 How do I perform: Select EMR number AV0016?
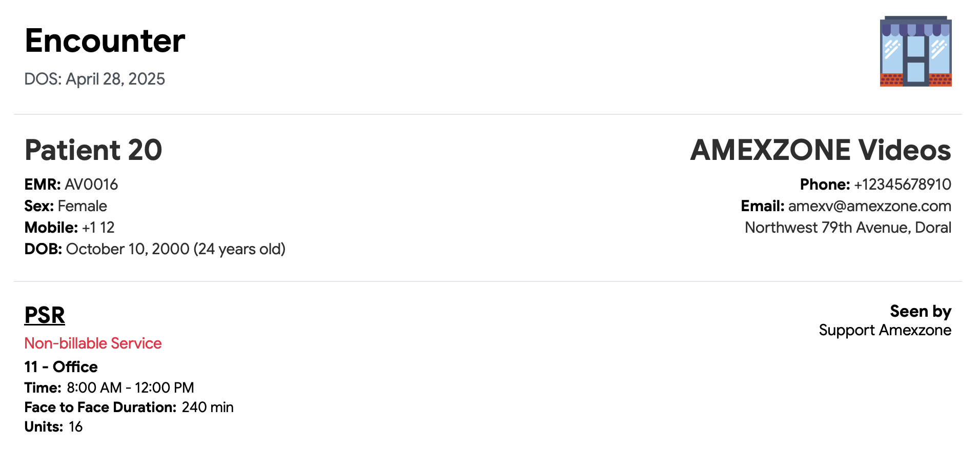point(91,185)
